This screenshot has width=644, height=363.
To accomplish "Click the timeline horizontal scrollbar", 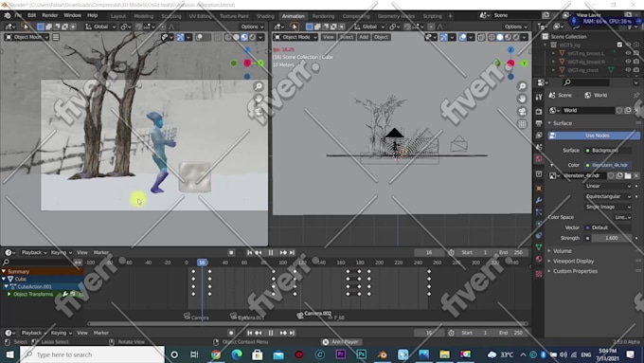I will (x=307, y=324).
